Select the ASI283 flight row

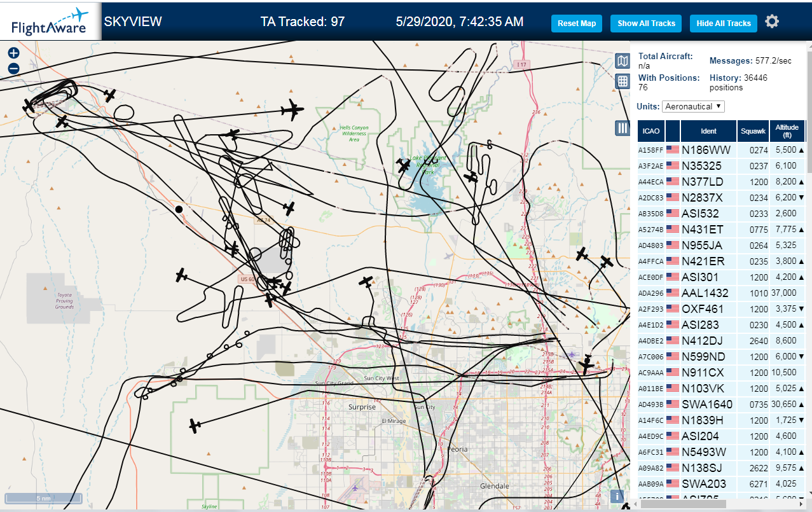pos(722,325)
